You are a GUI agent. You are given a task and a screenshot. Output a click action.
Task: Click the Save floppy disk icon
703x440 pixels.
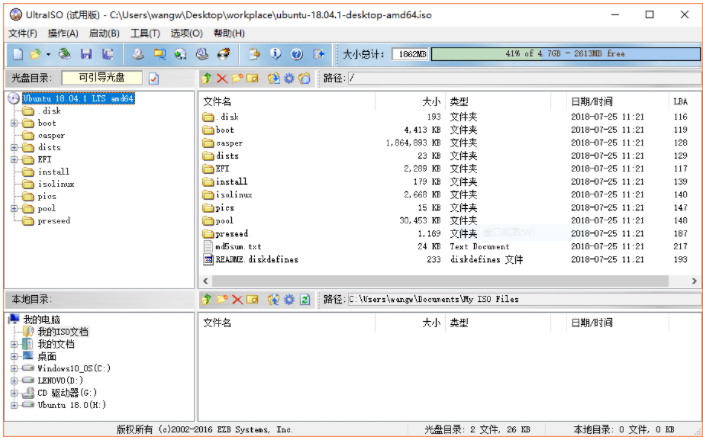(86, 54)
